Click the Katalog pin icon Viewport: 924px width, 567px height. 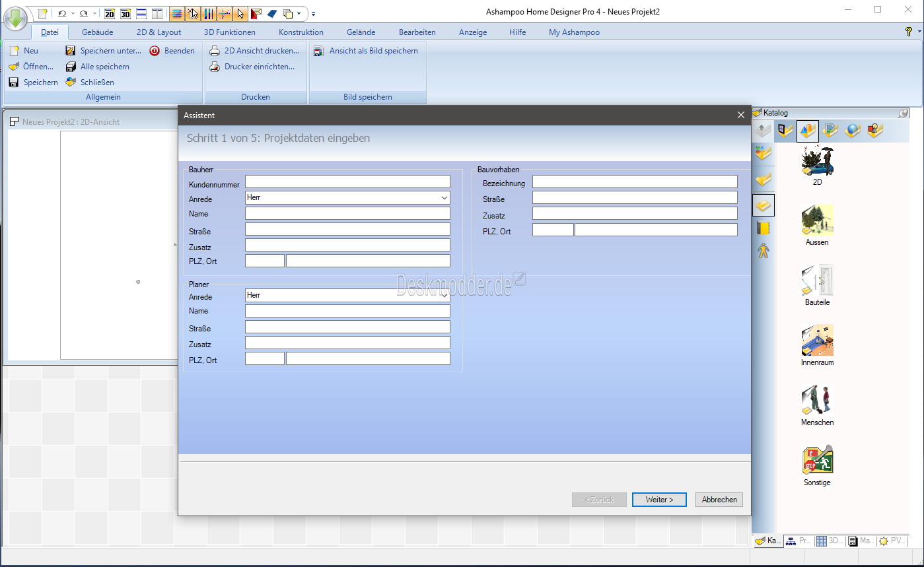point(903,114)
